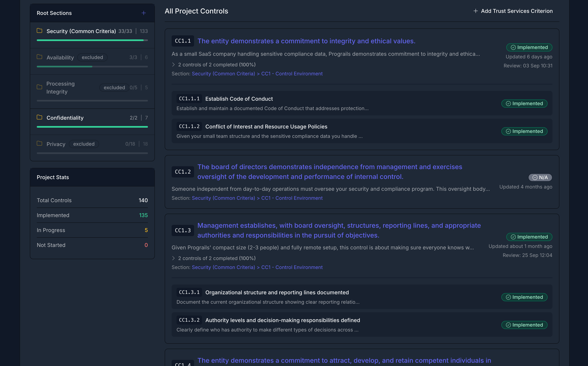
Task: Click the CC1.1.2 code label
Action: [189, 126]
